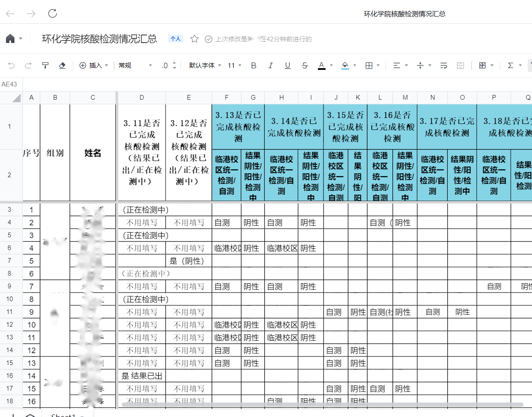Open the cell borders tool
The image size is (532, 417).
369,65
